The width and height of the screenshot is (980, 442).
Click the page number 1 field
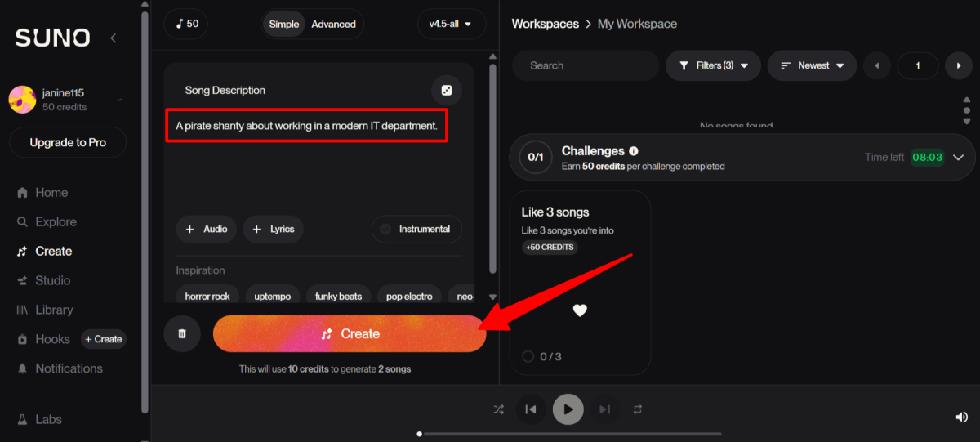coord(918,65)
